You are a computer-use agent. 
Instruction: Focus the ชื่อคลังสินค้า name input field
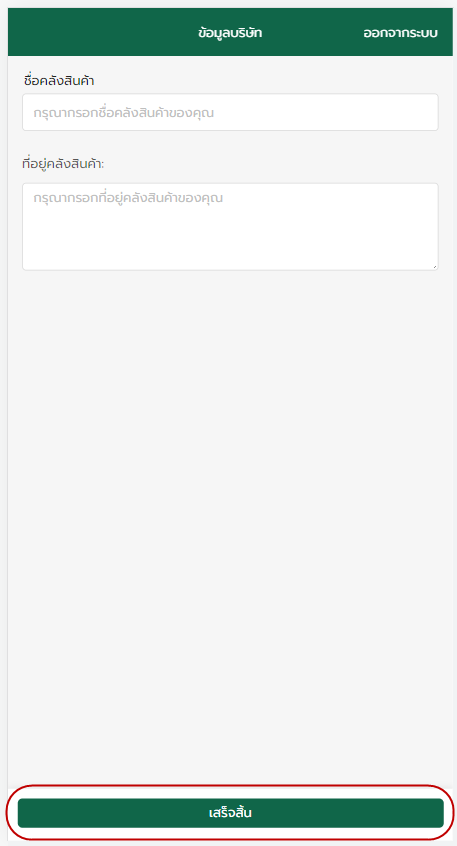click(x=230, y=112)
